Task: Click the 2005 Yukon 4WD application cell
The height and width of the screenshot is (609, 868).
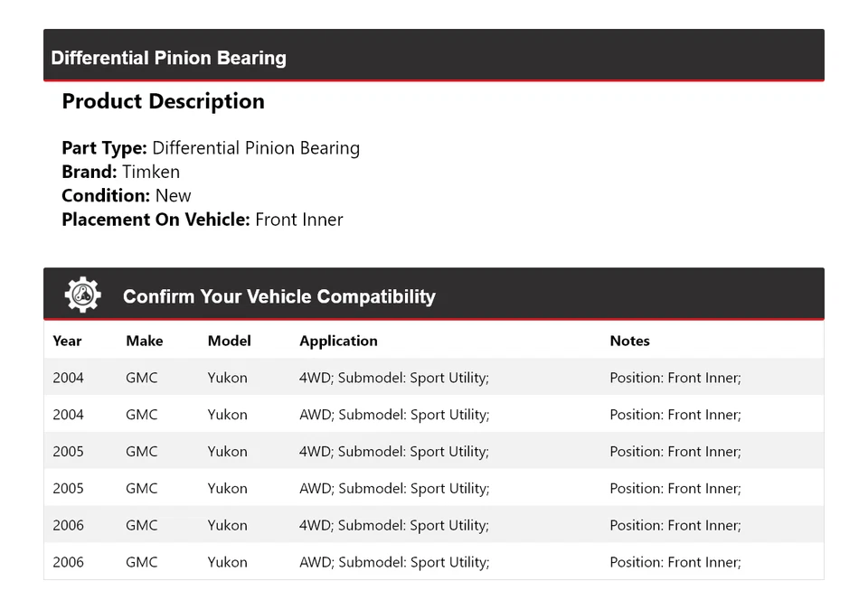Action: tap(394, 452)
